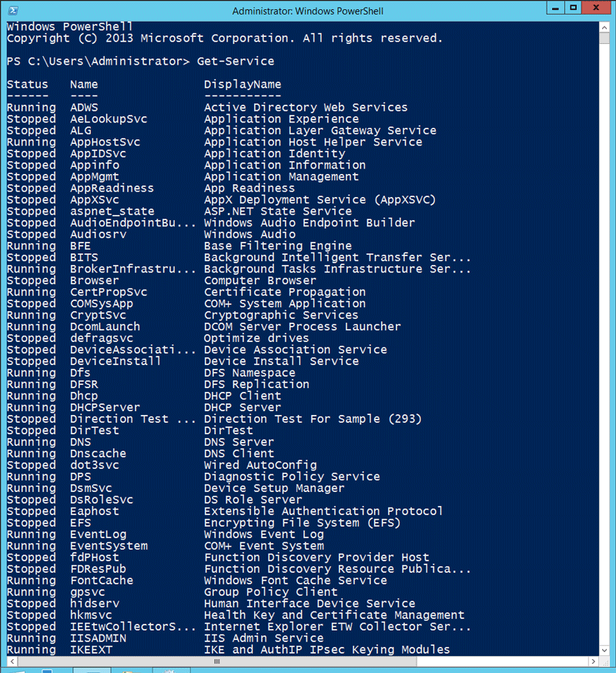Activate the highlighted PowerShell taskbar button
This screenshot has width=616, height=673.
pyautogui.click(x=92, y=670)
